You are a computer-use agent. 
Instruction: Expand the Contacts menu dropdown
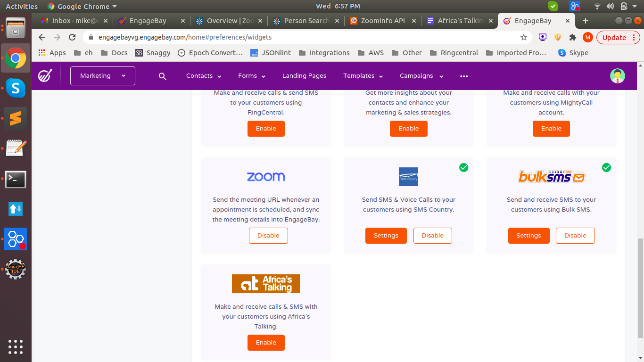click(203, 76)
